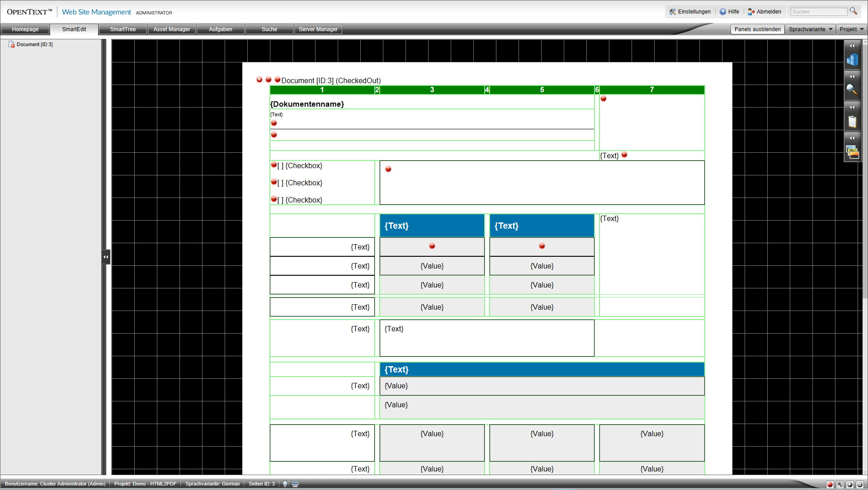This screenshot has height=490, width=868.
Task: Toggle the bottom [ ] {Checkbox} entry
Action: coord(300,200)
